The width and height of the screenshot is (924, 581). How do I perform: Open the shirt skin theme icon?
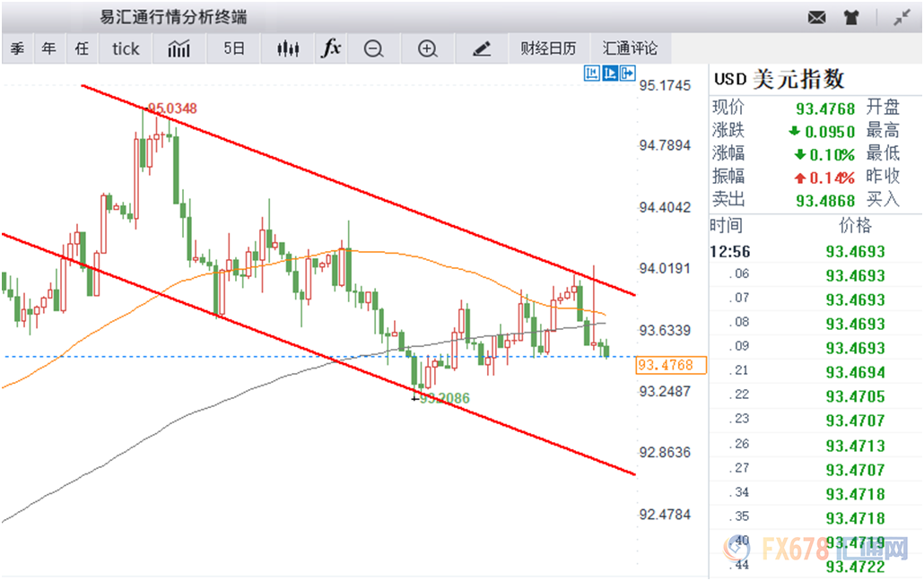(850, 17)
